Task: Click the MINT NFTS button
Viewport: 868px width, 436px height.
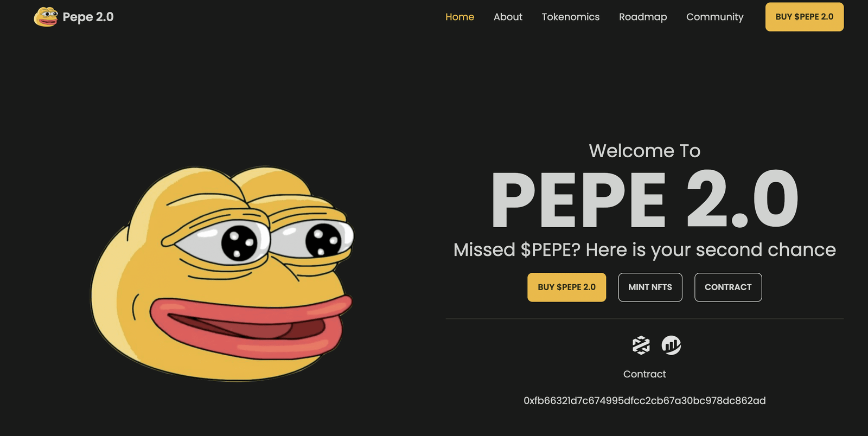Action: (x=650, y=287)
